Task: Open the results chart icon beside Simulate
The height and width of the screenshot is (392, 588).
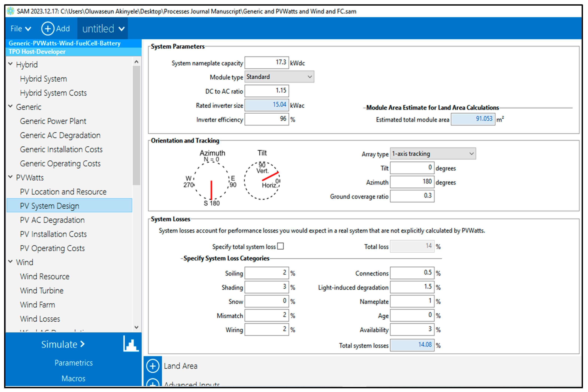Action: coord(131,344)
